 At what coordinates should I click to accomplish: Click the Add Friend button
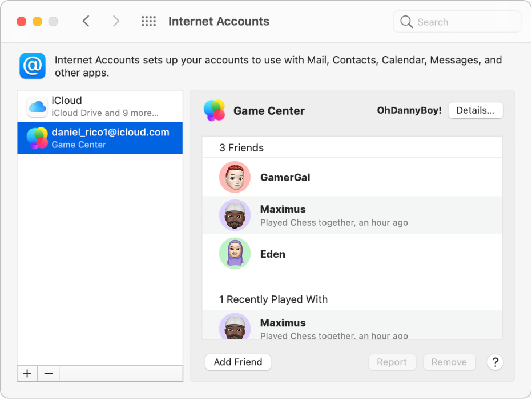[x=237, y=362]
